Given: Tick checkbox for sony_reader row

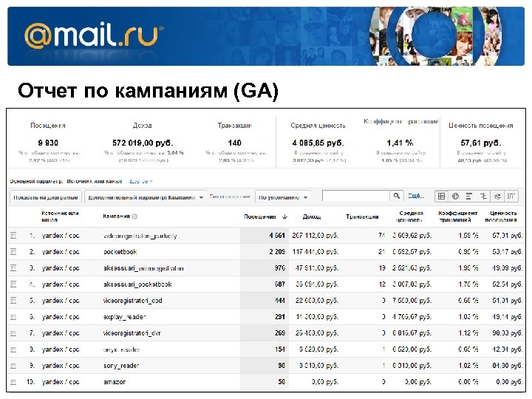Looking at the screenshot, I should pyautogui.click(x=13, y=366).
